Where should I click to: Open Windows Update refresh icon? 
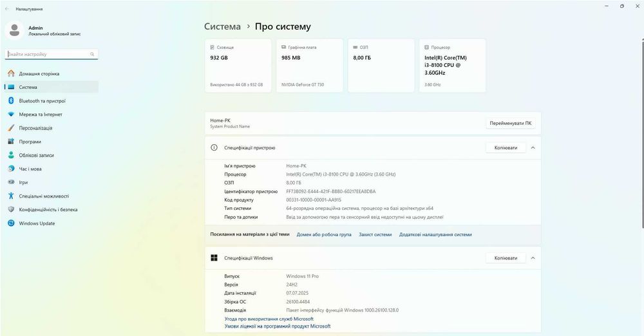coord(11,223)
